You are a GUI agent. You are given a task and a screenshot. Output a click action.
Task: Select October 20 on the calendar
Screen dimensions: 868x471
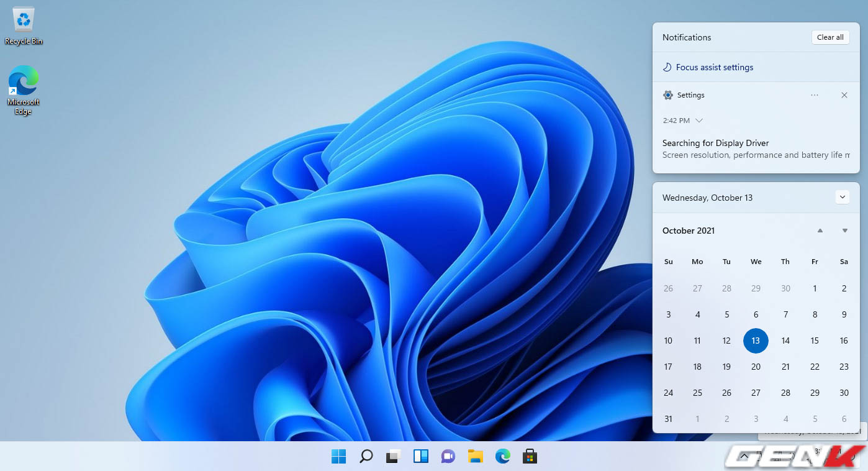[x=756, y=367]
